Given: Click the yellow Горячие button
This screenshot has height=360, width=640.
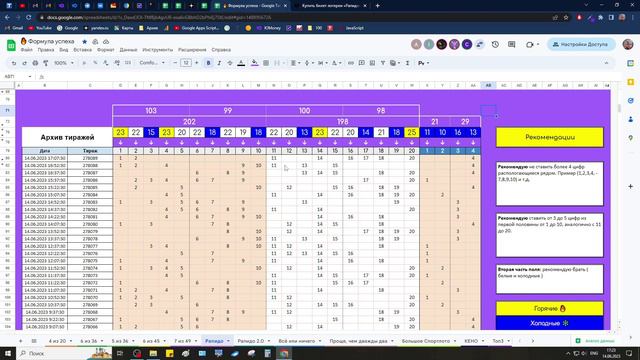Looking at the screenshot, I should 550,309.
